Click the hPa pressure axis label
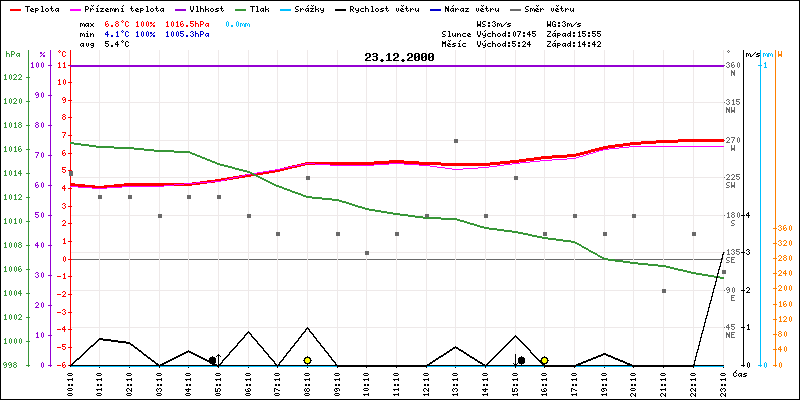This screenshot has height=400, width=800. coord(12,54)
